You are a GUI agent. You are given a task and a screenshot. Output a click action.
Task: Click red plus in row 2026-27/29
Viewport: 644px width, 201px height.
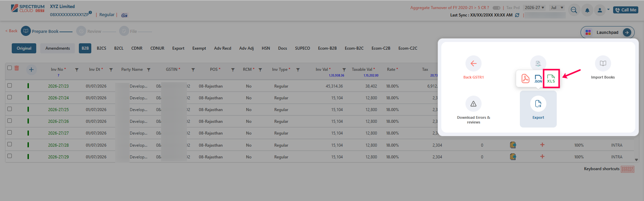(x=542, y=156)
